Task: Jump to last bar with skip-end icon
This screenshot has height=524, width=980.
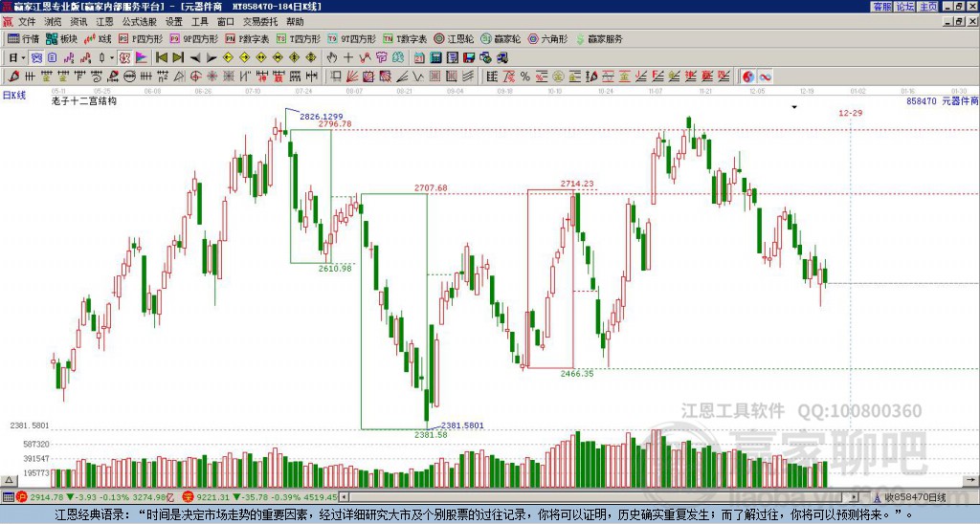Action: [x=178, y=58]
